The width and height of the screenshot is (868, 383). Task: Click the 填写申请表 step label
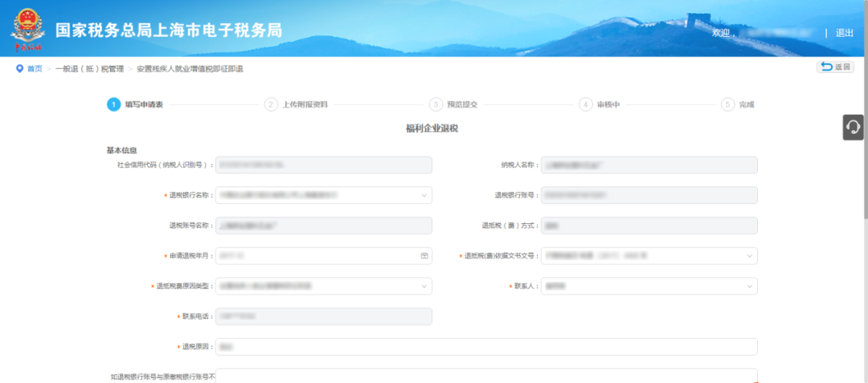pos(144,104)
